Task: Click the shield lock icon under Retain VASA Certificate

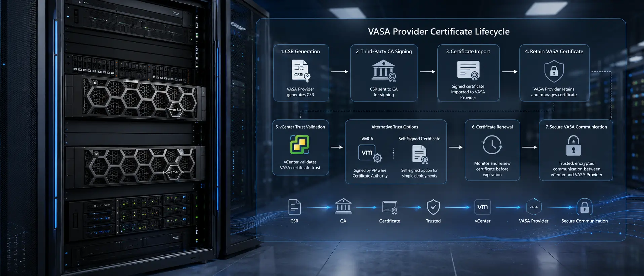Action: click(554, 71)
